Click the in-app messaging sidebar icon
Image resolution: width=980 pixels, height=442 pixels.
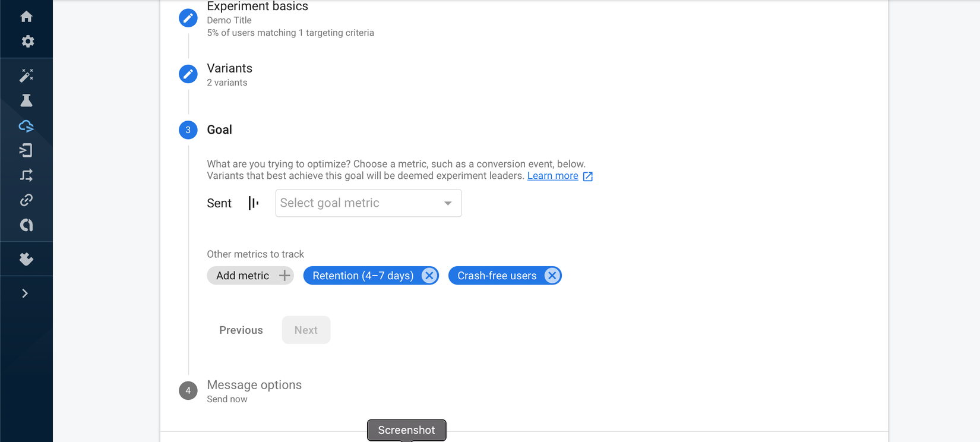[26, 151]
